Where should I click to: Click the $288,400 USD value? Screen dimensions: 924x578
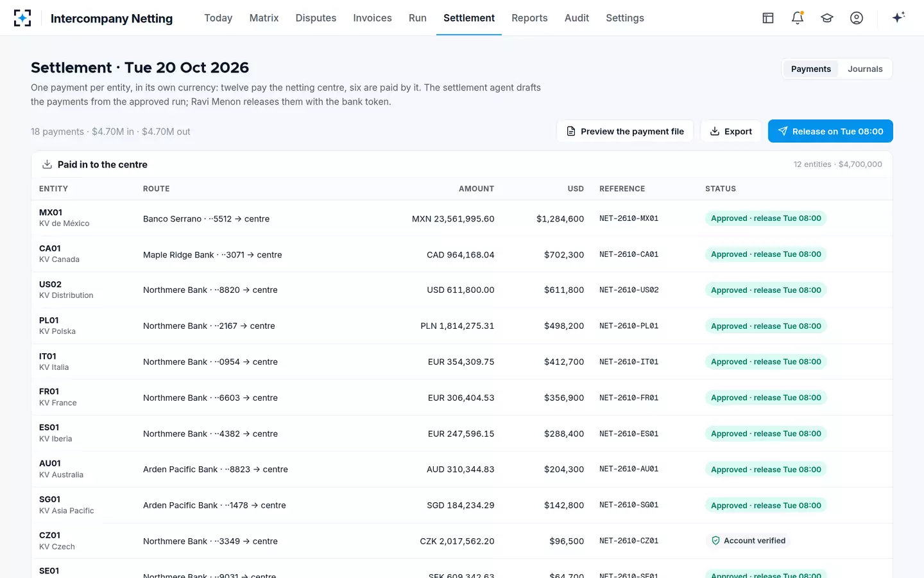tap(564, 434)
